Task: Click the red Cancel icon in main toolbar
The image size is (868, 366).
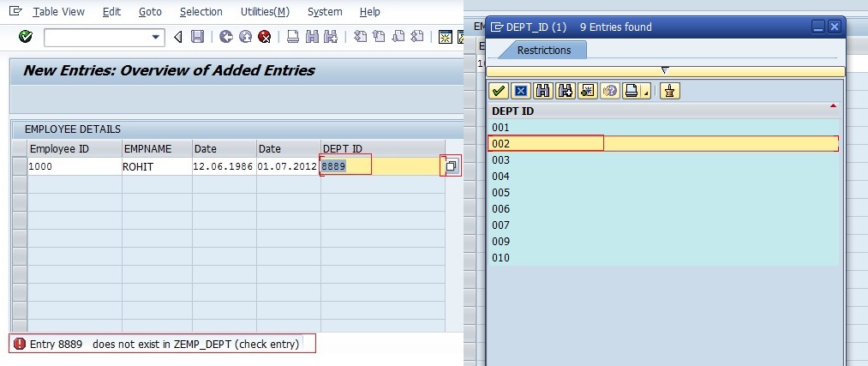Action: [265, 37]
